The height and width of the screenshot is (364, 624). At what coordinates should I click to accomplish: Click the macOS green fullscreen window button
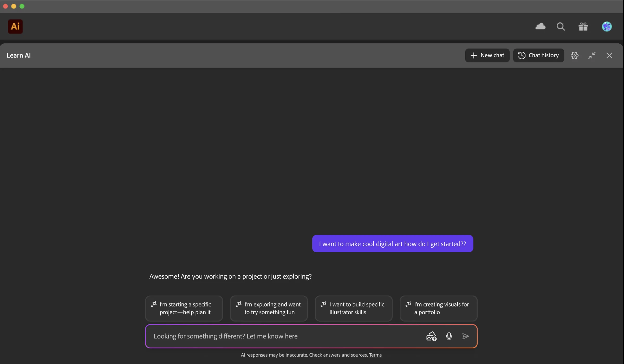pos(22,6)
